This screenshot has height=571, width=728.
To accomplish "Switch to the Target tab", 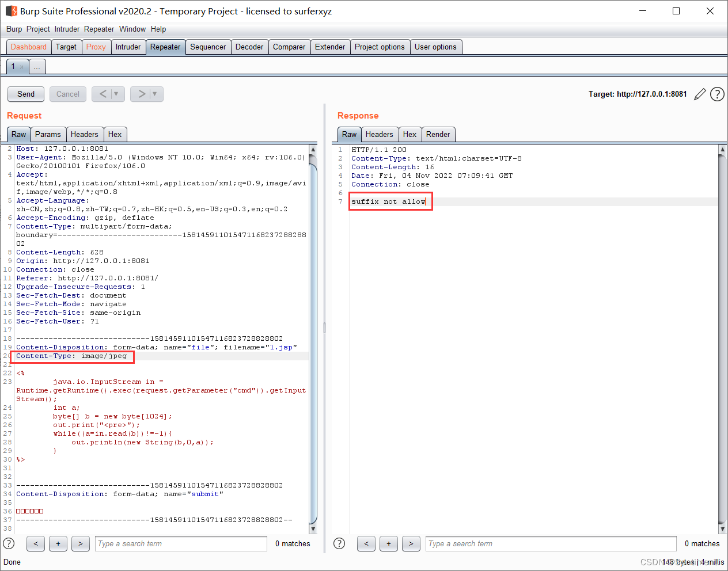I will click(x=66, y=47).
